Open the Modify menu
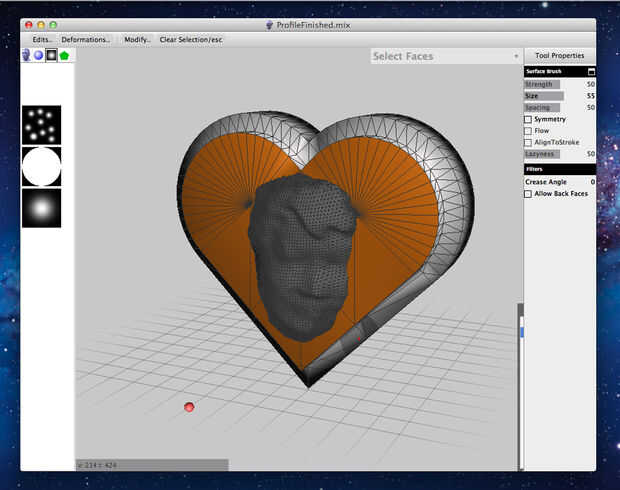The width and height of the screenshot is (620, 490). (x=136, y=40)
